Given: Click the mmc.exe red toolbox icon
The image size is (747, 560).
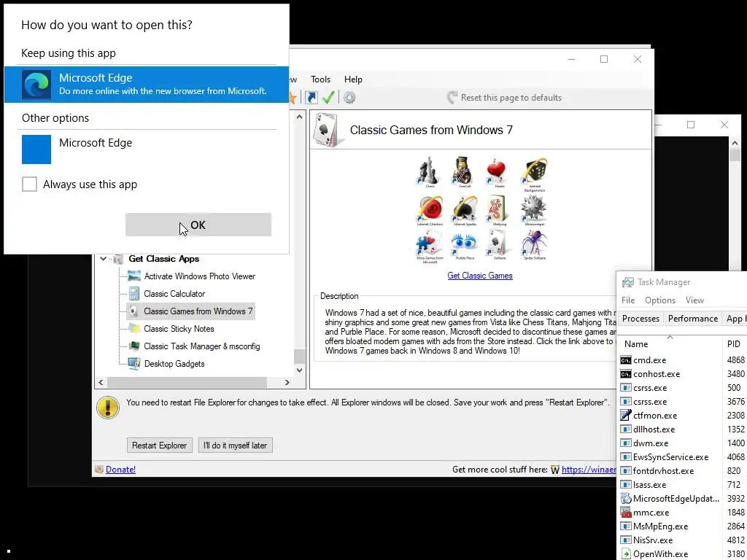Looking at the screenshot, I should [625, 513].
